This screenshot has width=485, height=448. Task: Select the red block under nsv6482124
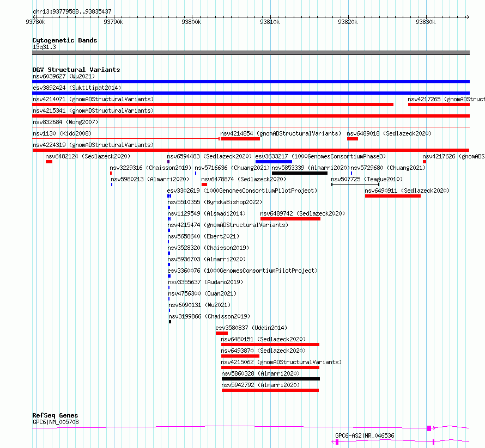(x=49, y=162)
